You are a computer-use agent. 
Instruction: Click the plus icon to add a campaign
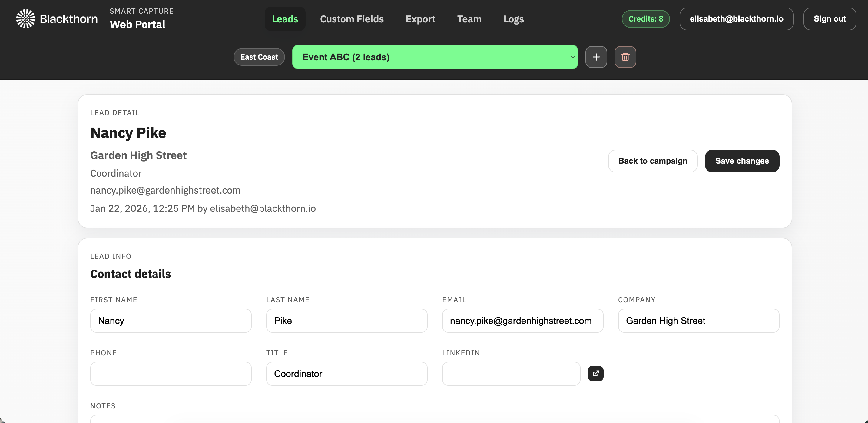596,57
